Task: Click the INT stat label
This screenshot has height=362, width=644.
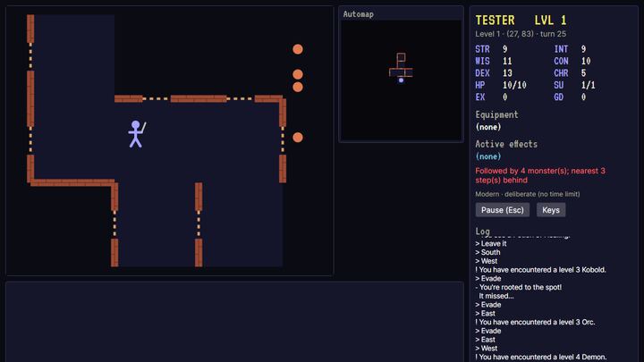Action: (561, 49)
